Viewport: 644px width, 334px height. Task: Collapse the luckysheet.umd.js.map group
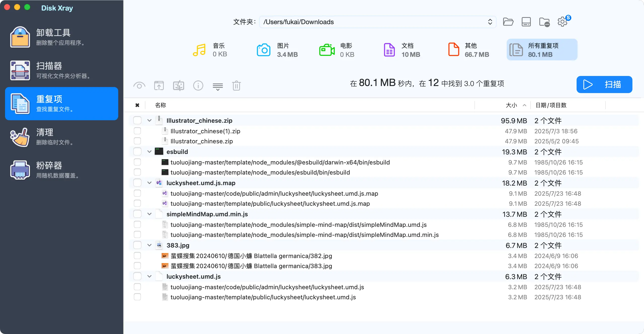(x=149, y=183)
